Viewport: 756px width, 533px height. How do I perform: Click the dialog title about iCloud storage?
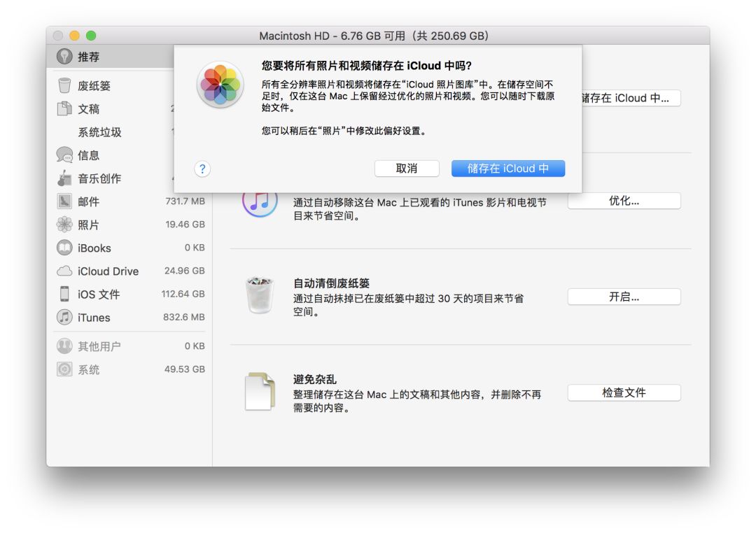367,66
